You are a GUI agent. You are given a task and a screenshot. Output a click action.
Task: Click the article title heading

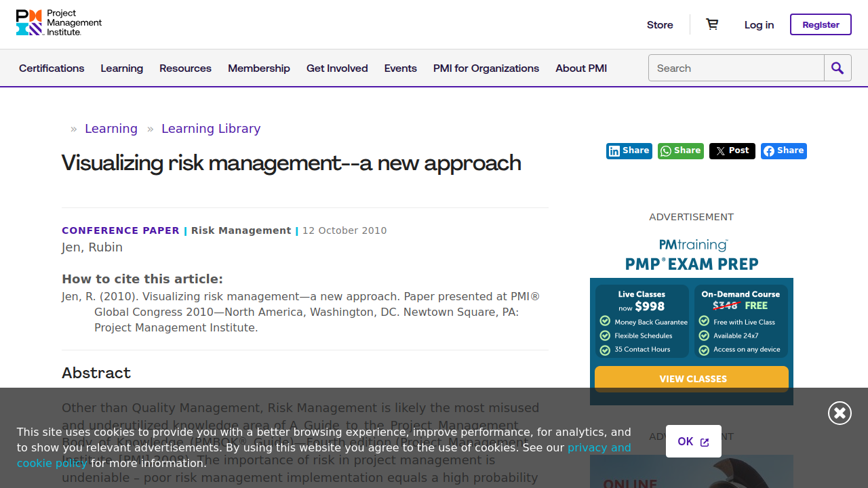pos(292,163)
